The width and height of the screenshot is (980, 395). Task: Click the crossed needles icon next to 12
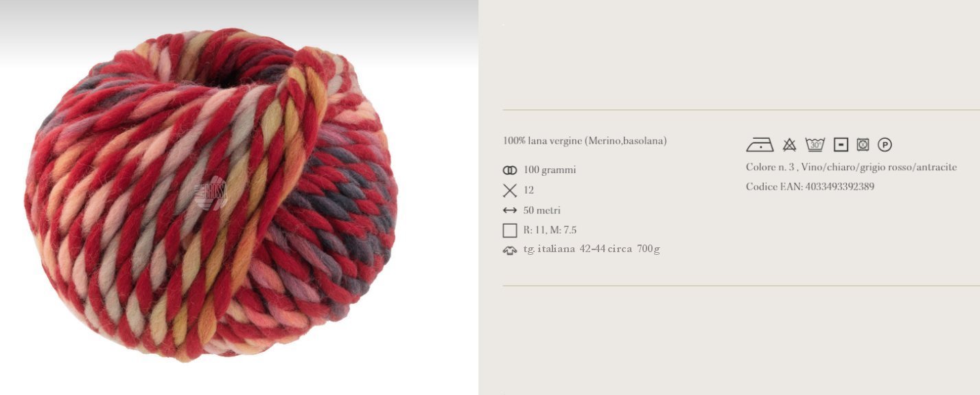(509, 190)
